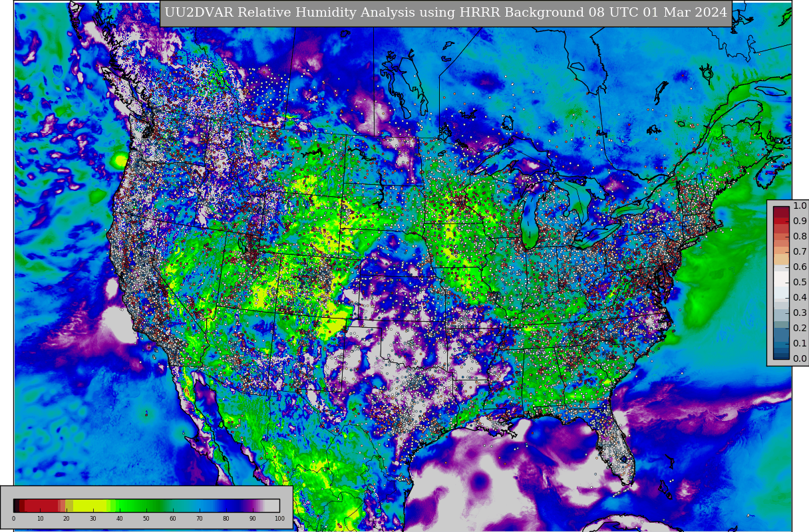This screenshot has width=809, height=532.
Task: Click the 1.0 label on right colorbar
Action: coord(800,206)
